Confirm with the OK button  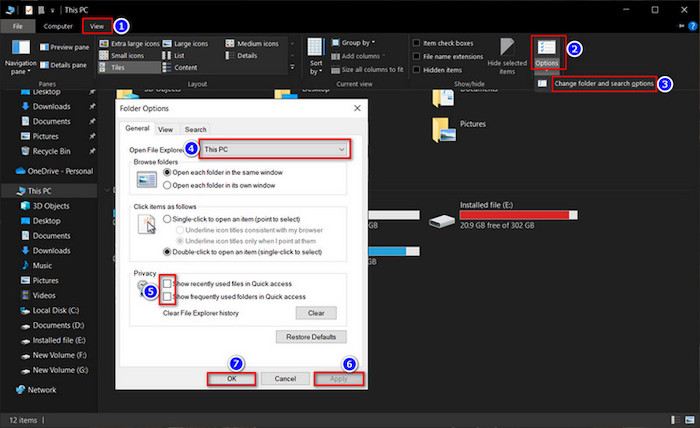click(x=232, y=379)
